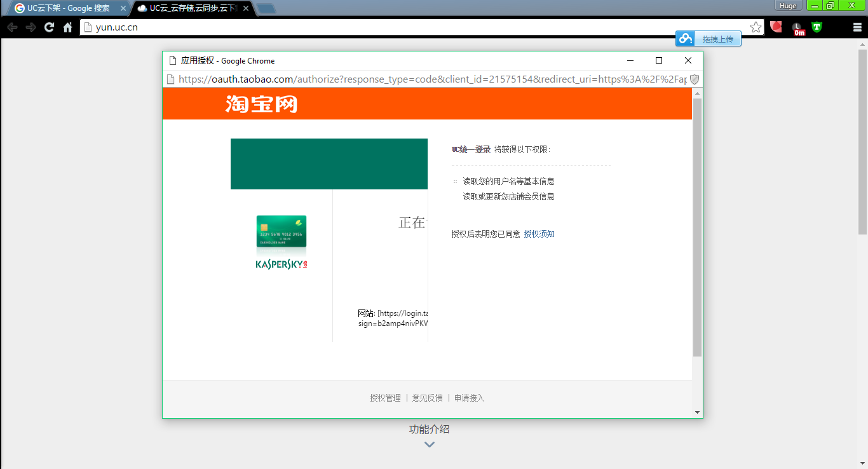
Task: Reload the yun.uc.cn page
Action: tap(49, 27)
